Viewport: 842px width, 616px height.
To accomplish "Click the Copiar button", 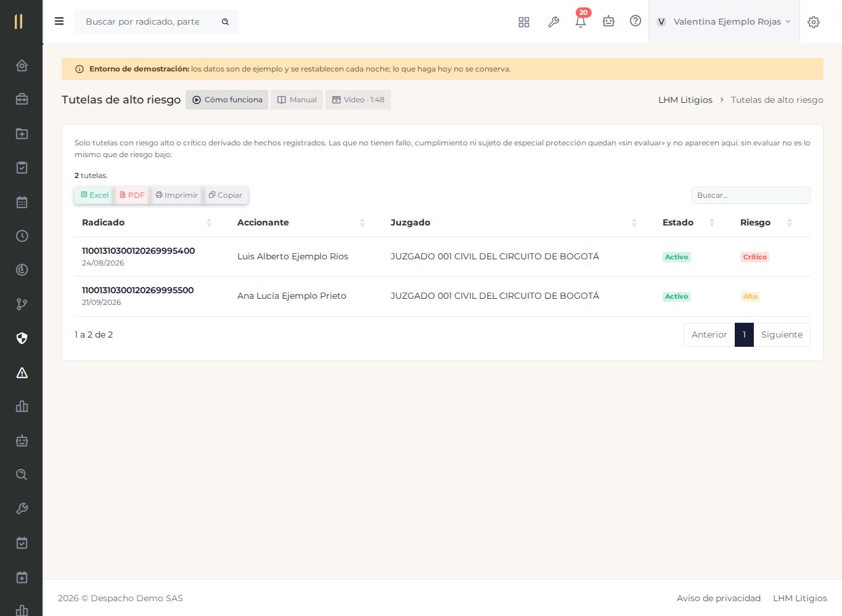I will [x=226, y=195].
